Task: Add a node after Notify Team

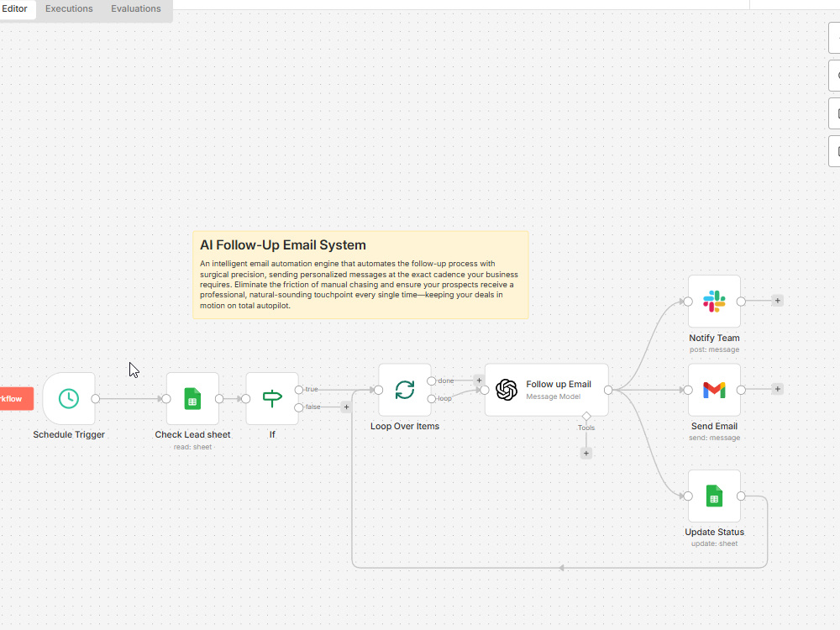Action: pyautogui.click(x=777, y=301)
